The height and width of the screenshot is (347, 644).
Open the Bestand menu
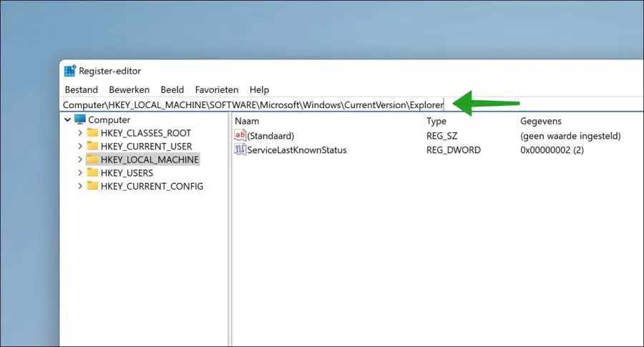click(x=82, y=89)
